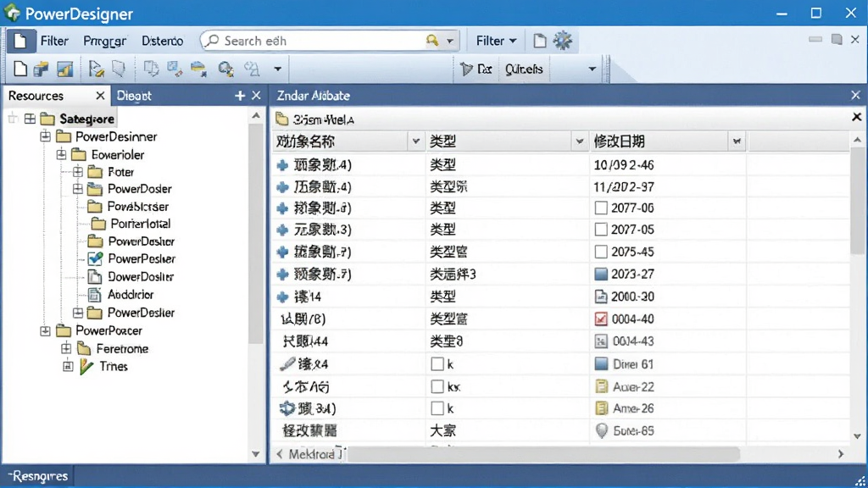Expand the Feretrome tree node
Viewport: 868px width, 488px height.
pos(66,348)
